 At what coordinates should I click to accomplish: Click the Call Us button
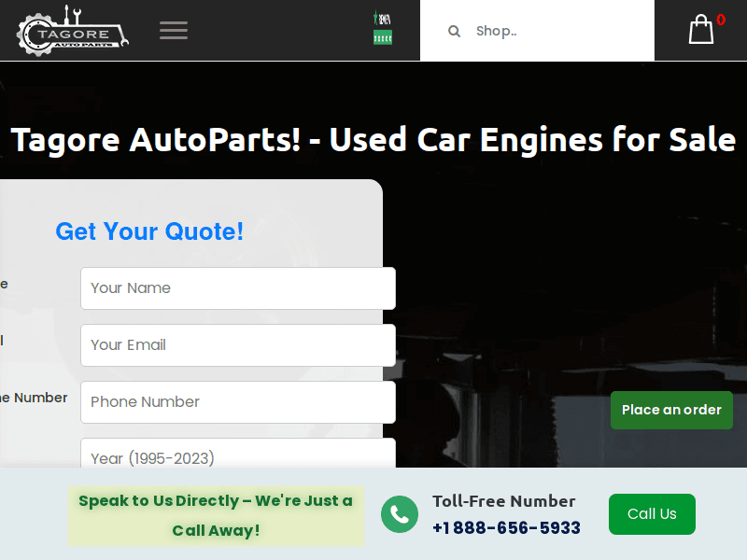click(652, 514)
